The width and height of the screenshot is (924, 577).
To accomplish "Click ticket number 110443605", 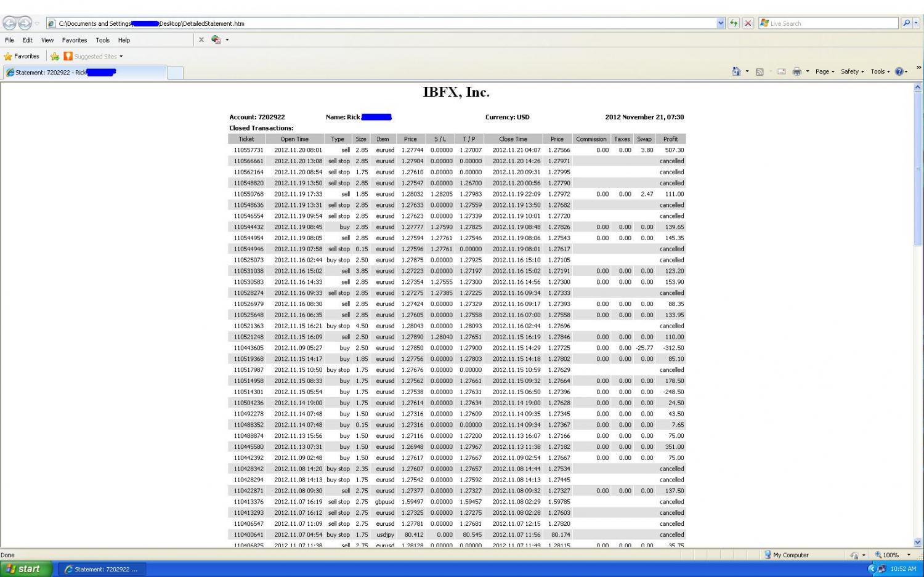I will 248,348.
